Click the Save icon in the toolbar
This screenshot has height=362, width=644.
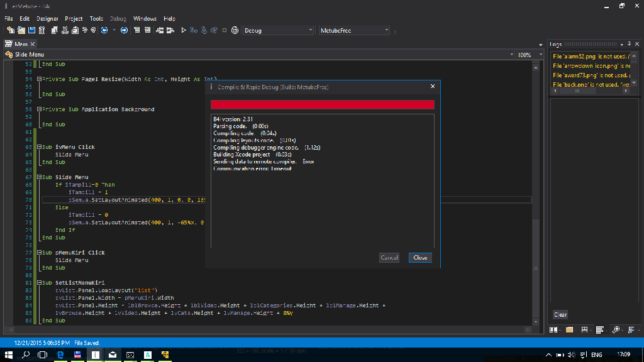(x=32, y=30)
